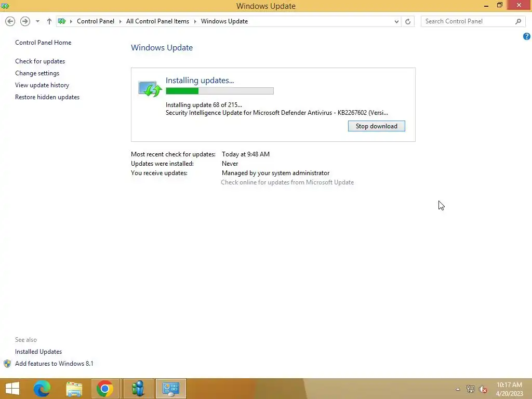Switch to the people-globe app on taskbar
This screenshot has height=399, width=532.
[x=138, y=389]
